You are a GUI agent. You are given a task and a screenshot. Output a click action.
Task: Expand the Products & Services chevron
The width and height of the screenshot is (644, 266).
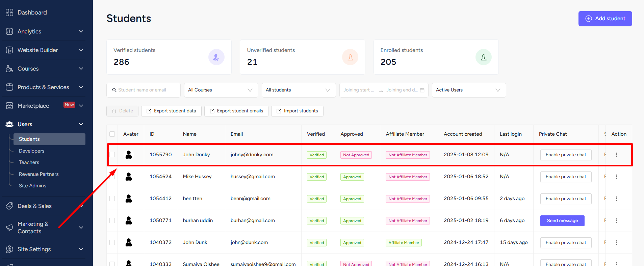[81, 87]
